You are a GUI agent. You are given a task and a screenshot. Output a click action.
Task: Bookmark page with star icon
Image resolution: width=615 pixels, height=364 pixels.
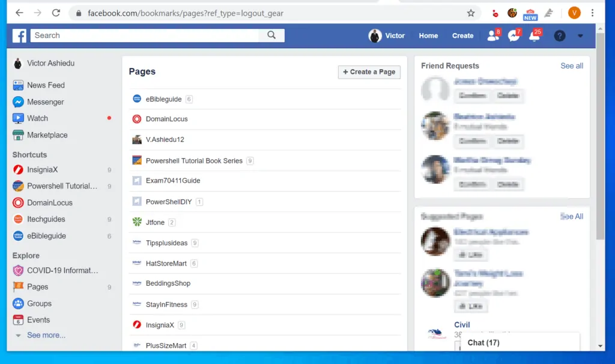(471, 13)
